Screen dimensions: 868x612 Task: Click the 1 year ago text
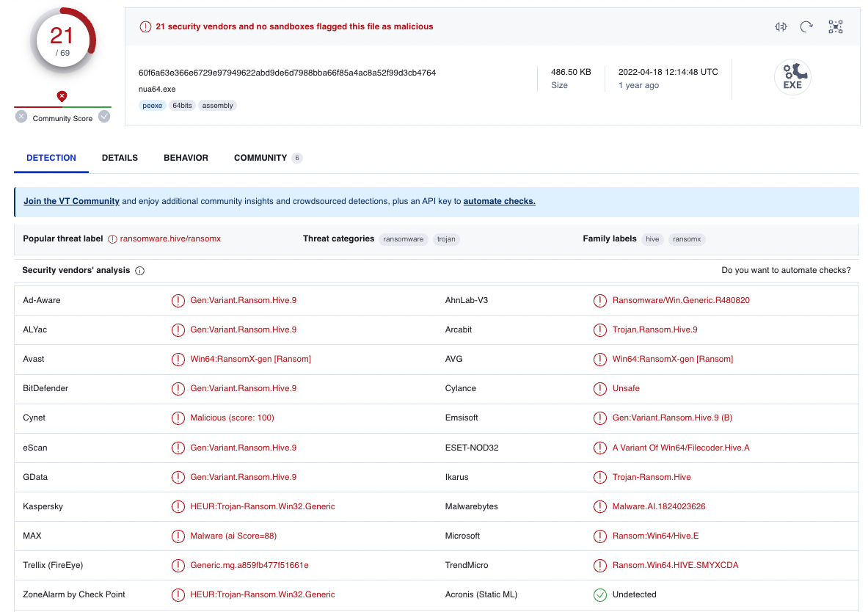coord(638,85)
